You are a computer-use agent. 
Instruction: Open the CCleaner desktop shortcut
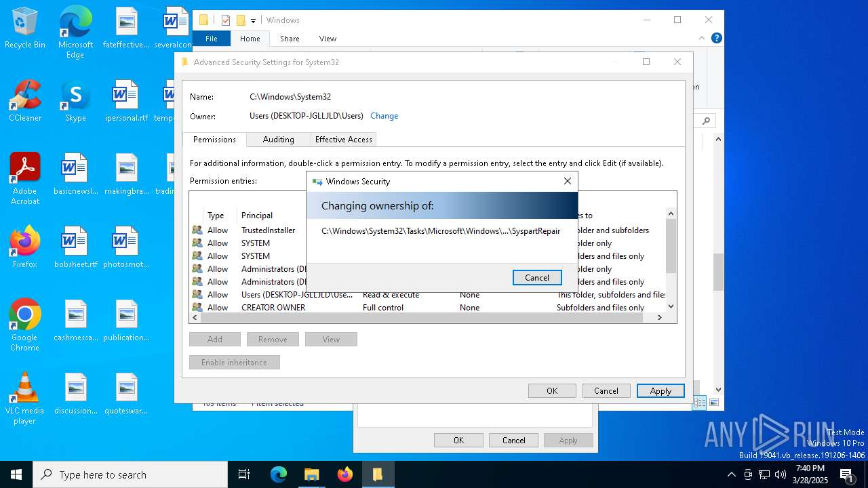tap(25, 101)
